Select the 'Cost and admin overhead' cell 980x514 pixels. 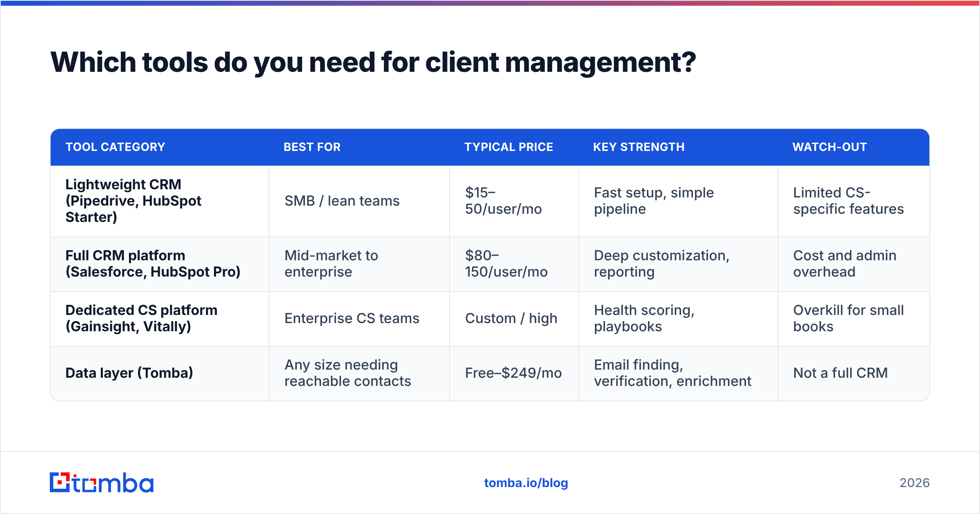(x=854, y=264)
